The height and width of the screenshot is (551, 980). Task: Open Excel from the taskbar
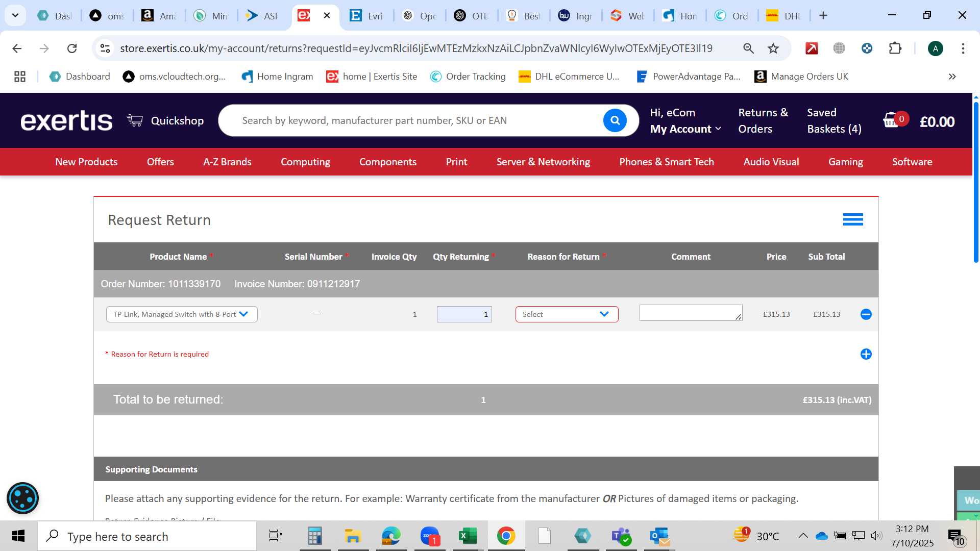point(468,536)
